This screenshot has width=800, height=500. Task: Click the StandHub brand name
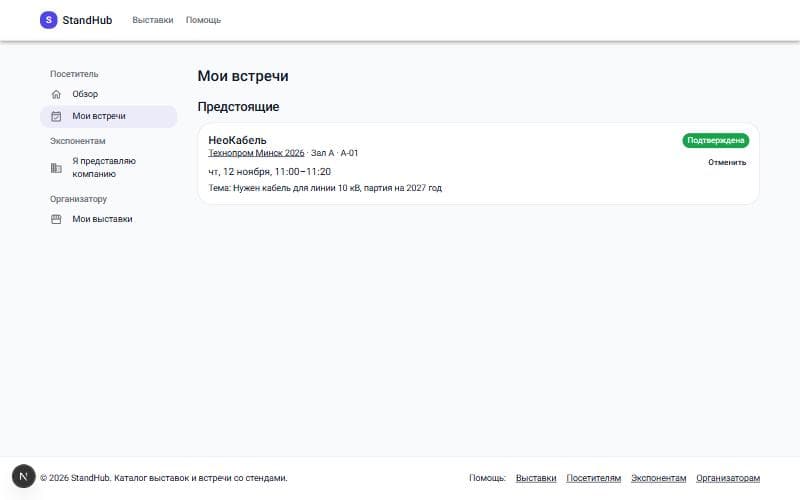coord(87,20)
